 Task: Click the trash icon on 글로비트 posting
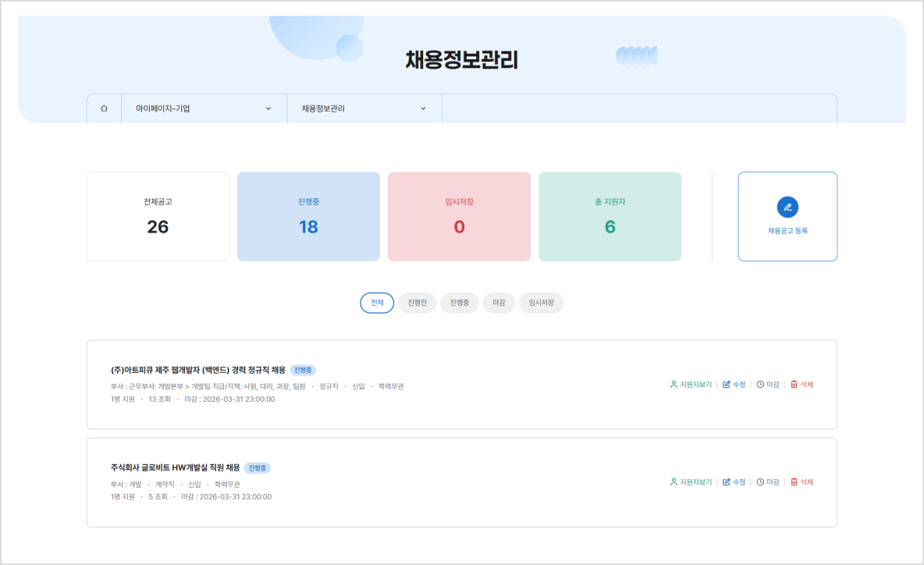click(794, 481)
